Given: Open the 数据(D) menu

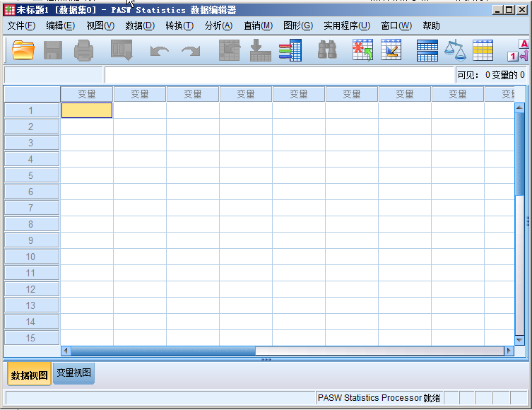Looking at the screenshot, I should pos(140,25).
